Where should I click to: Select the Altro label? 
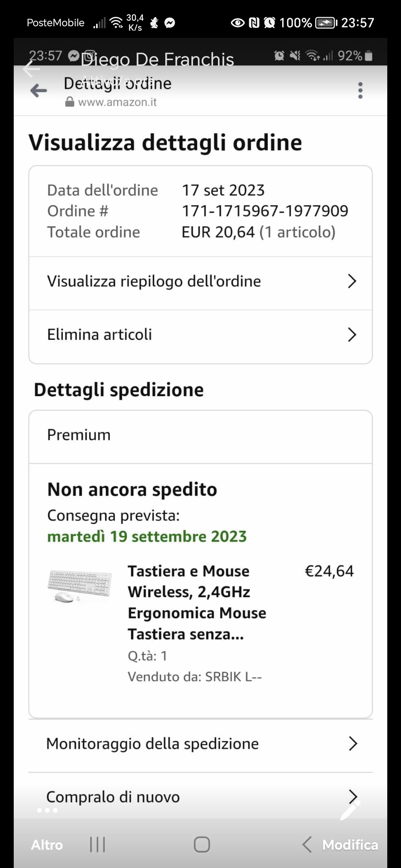[47, 845]
